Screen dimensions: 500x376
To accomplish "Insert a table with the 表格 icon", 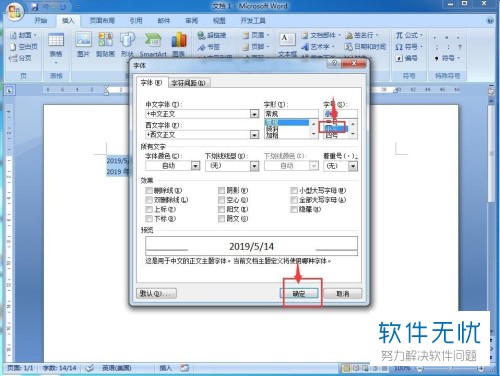I will pos(56,47).
